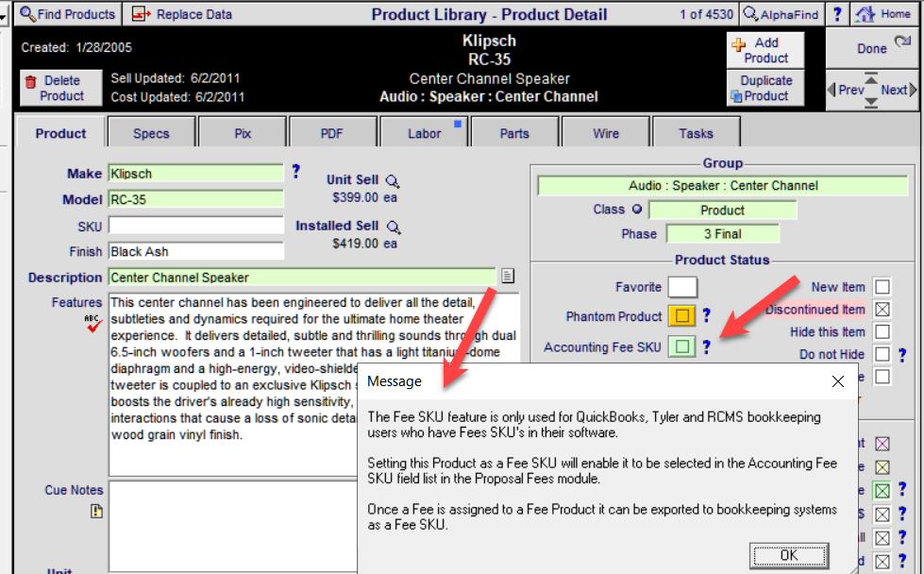Screen dimensions: 924x574
Task: Check the New Item checkbox
Action: click(x=882, y=287)
